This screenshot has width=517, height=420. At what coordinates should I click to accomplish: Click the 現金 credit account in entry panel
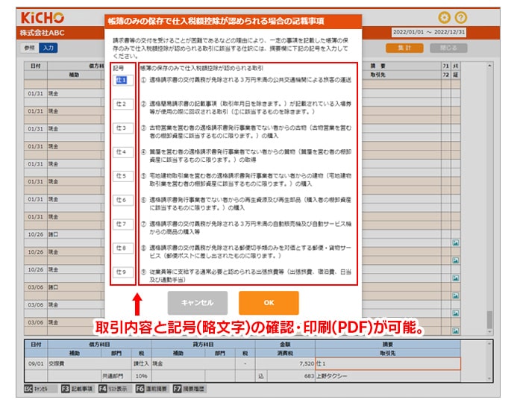pyautogui.click(x=193, y=363)
